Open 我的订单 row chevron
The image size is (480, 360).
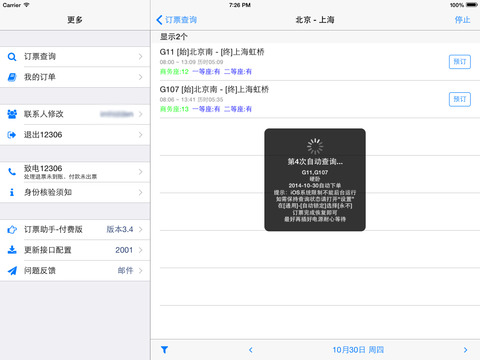pos(140,77)
